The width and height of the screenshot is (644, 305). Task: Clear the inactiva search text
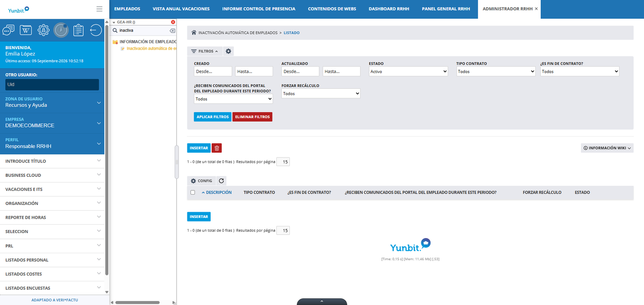point(173,30)
